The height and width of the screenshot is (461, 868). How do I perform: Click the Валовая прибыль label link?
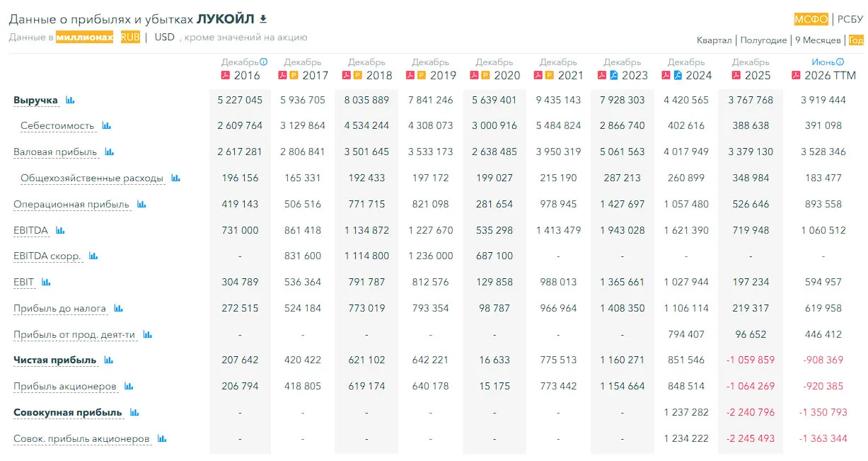pos(57,152)
